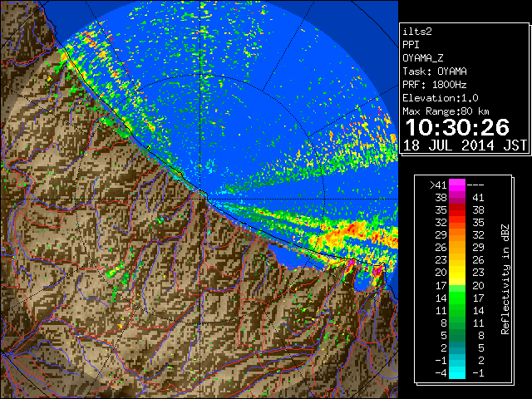Click the 'Reflectivity in dBZ' axis label
Image resolution: width=532 pixels, height=399 pixels.
(505, 279)
